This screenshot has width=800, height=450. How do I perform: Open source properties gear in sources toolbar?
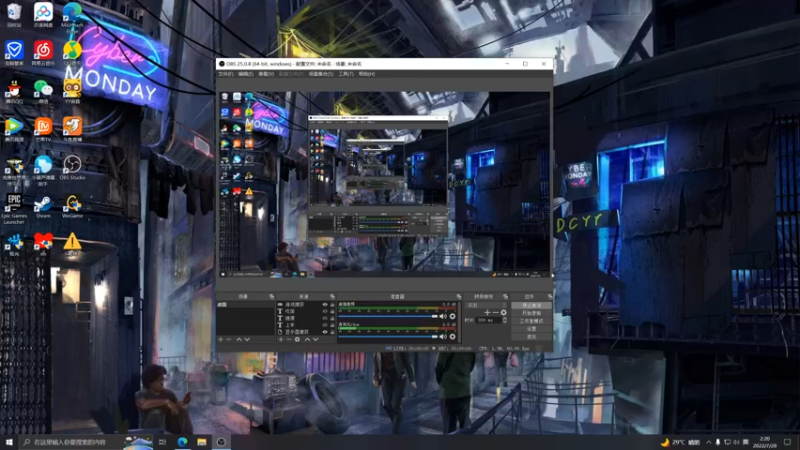[x=297, y=339]
